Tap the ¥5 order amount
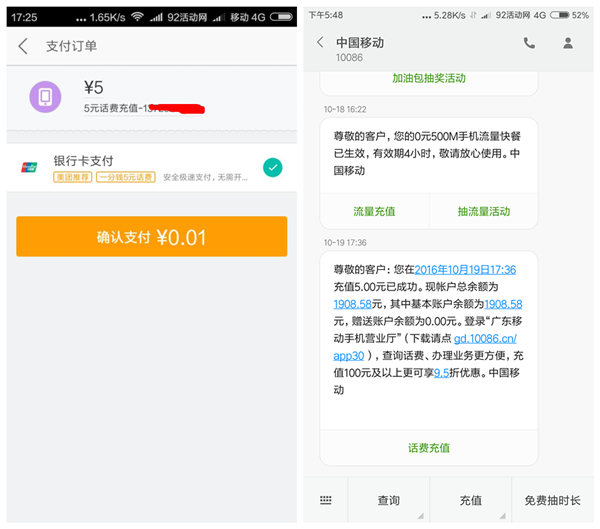This screenshot has width=600, height=529. click(x=93, y=87)
